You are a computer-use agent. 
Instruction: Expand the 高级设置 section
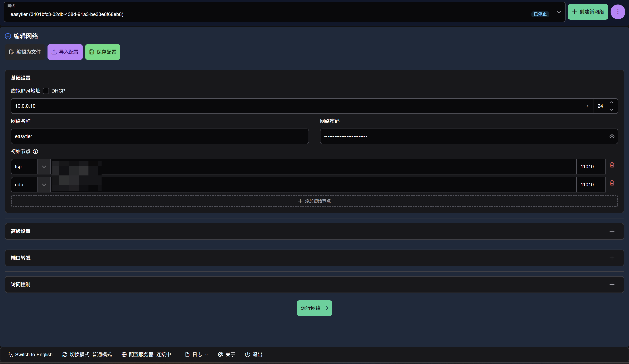[612, 231]
